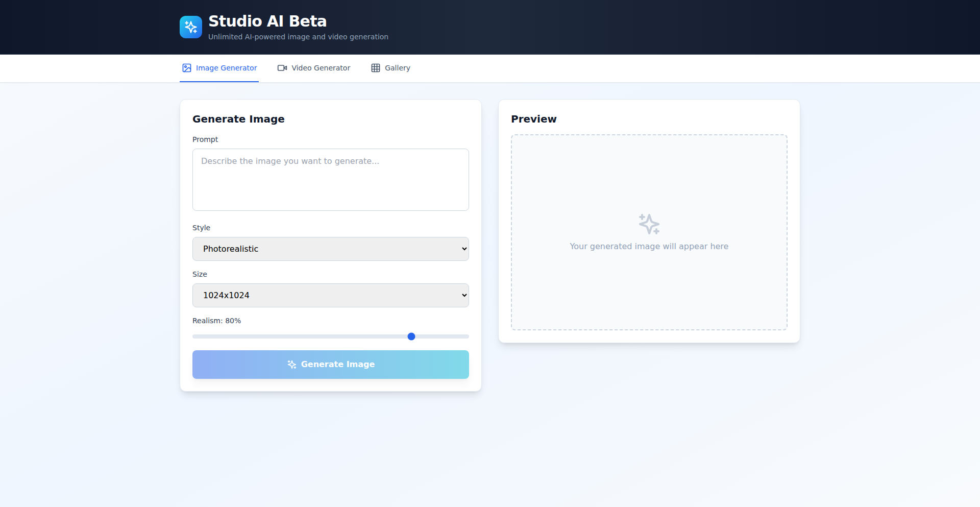Click the image icon beside Image Generator
980x507 pixels.
tap(187, 68)
